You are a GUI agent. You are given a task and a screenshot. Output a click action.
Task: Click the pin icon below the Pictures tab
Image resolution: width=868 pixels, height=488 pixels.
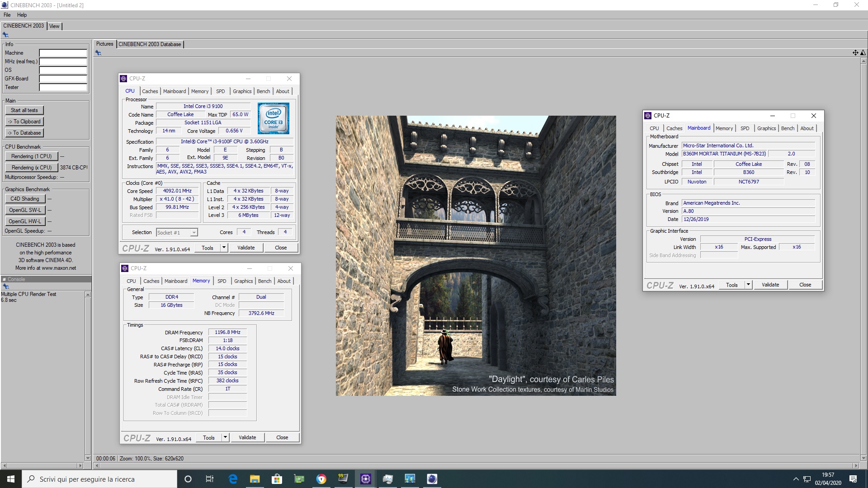(98, 53)
